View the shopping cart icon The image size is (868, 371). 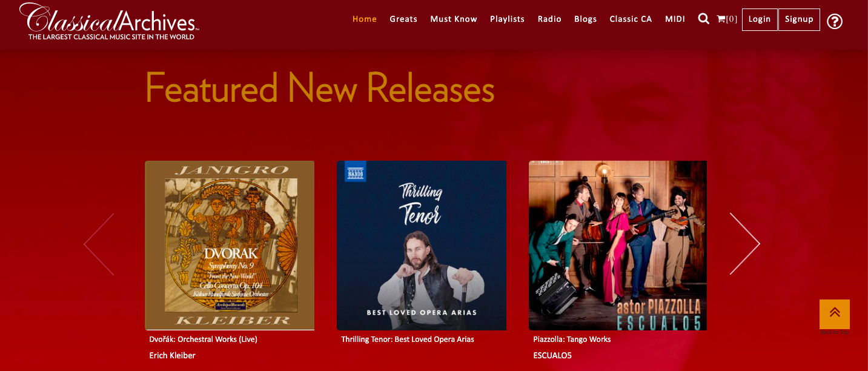(721, 19)
